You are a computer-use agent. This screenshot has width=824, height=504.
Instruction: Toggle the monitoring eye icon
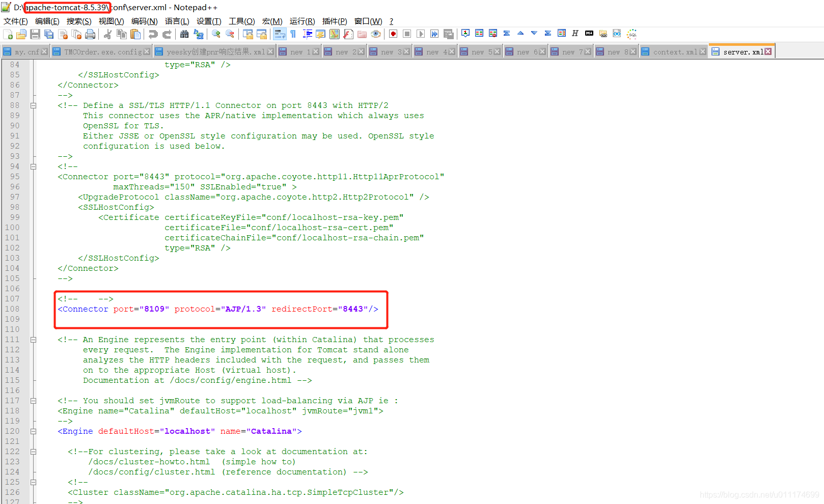click(376, 34)
